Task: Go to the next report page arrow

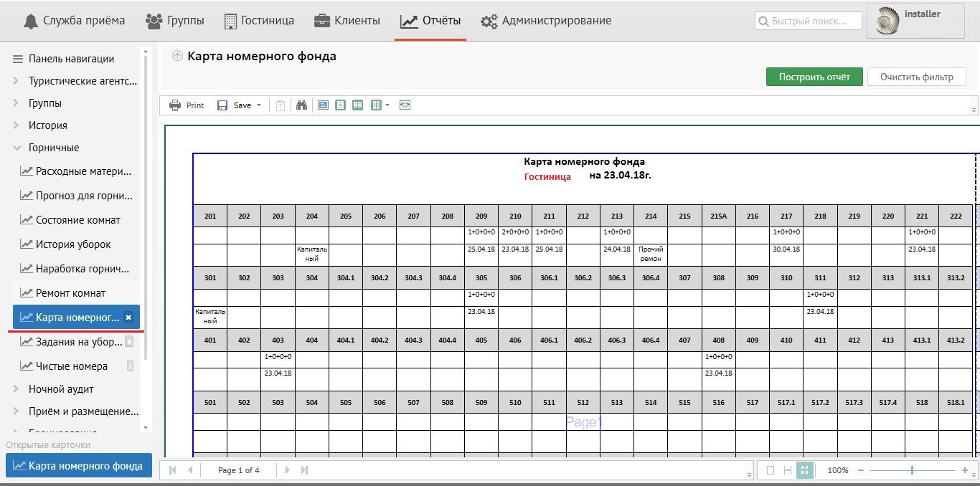Action: click(x=287, y=470)
